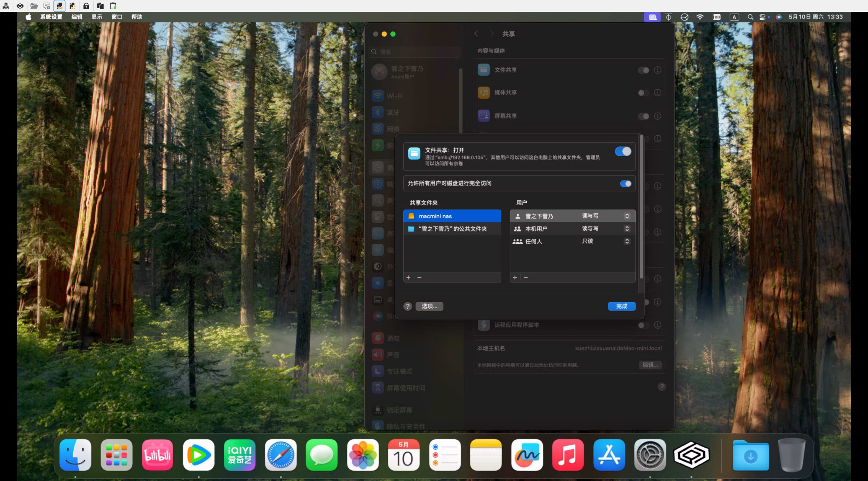Open Reminders from the Dock
The width and height of the screenshot is (868, 481).
[445, 455]
